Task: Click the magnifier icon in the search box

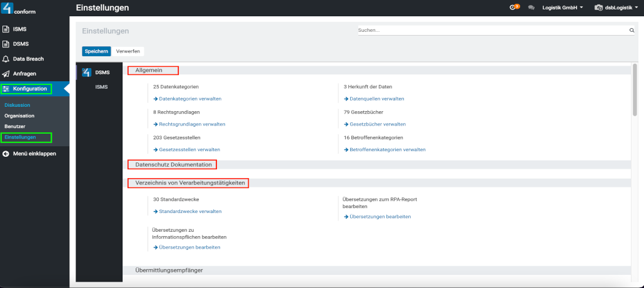Action: (631, 30)
